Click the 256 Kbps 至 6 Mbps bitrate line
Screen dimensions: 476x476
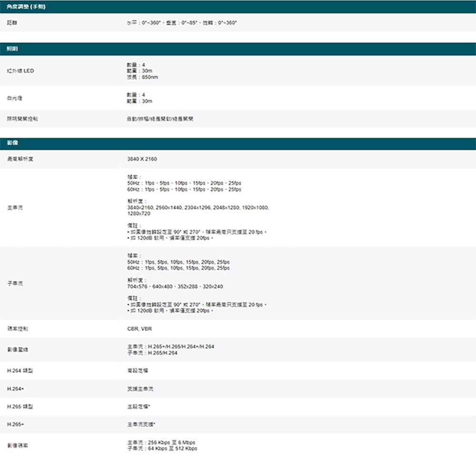[161, 443]
